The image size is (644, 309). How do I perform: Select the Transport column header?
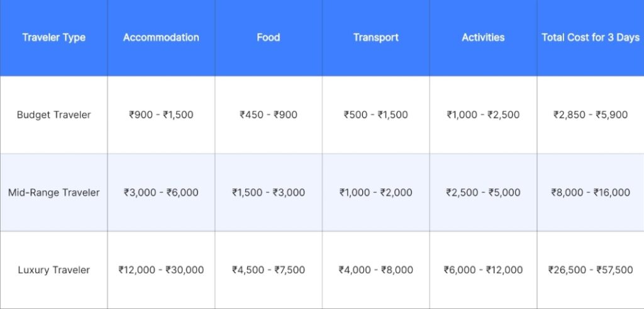(x=375, y=38)
